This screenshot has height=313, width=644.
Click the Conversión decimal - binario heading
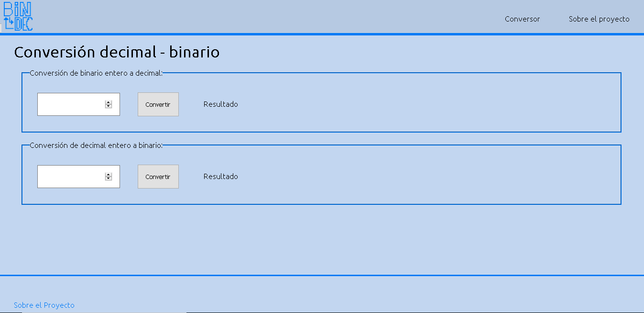[x=117, y=52]
